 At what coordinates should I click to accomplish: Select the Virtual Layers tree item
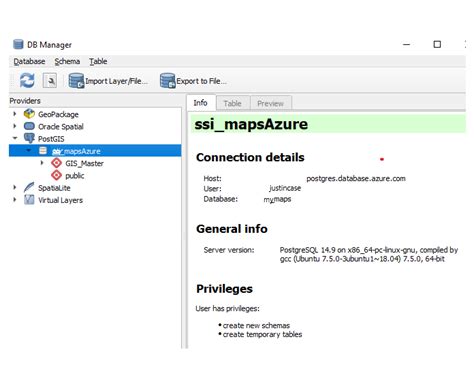click(60, 200)
